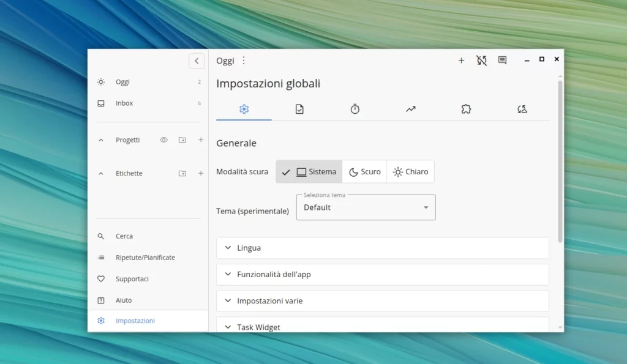Select the stopwatch tab in Impostazioni globali
This screenshot has height=364, width=627.
pyautogui.click(x=355, y=109)
